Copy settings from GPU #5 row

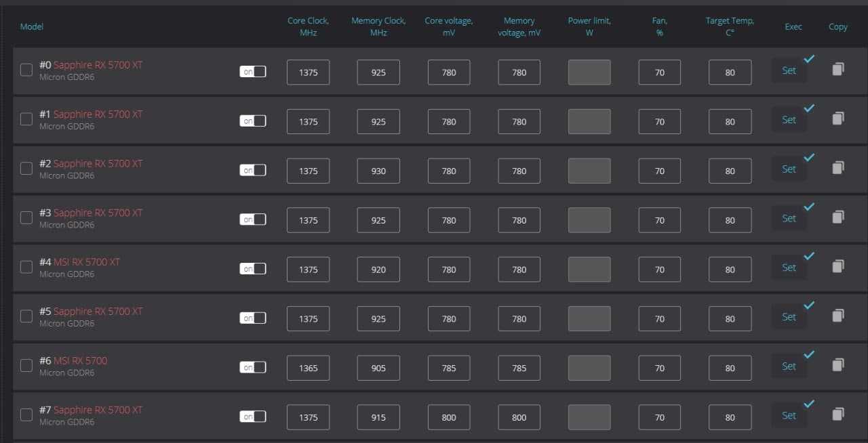[837, 316]
